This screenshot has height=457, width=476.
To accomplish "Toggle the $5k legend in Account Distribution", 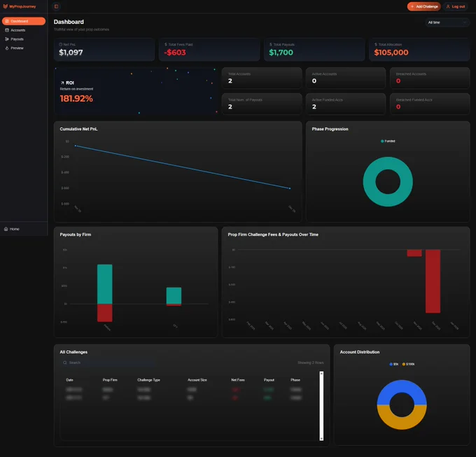I will 393,364.
